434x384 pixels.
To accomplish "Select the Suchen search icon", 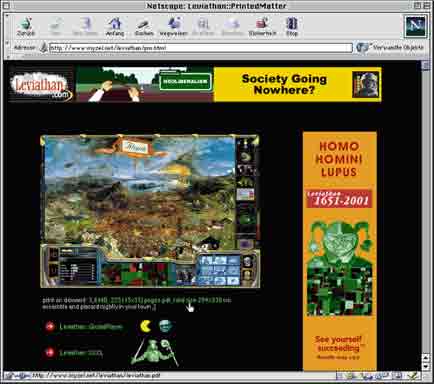I will pyautogui.click(x=144, y=27).
